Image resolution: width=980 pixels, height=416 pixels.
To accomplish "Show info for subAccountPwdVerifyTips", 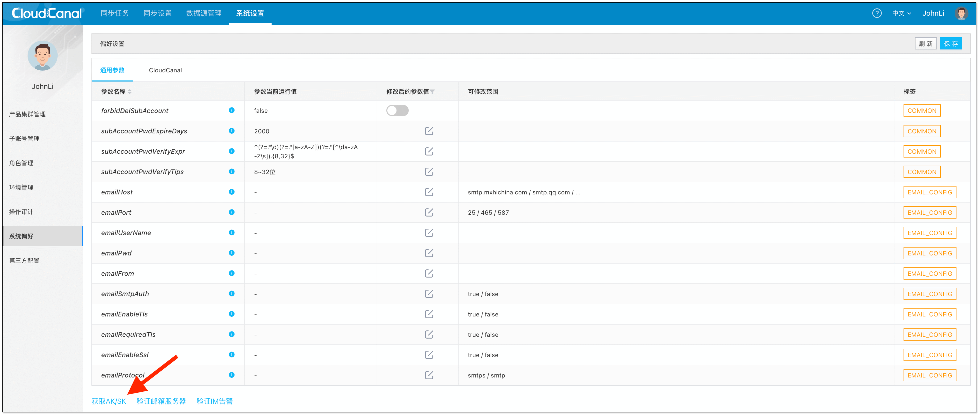I will tap(232, 172).
